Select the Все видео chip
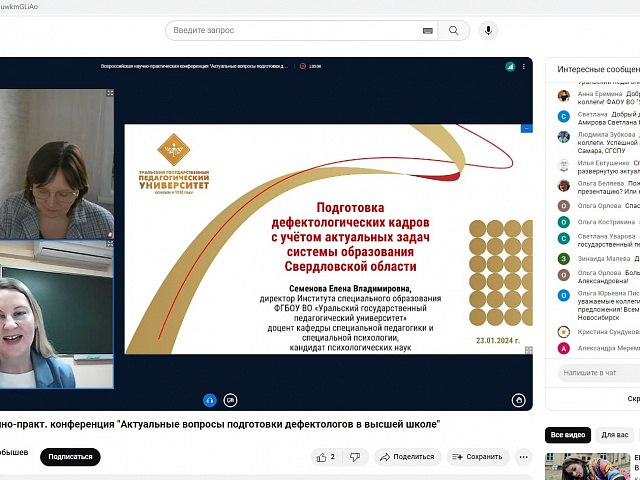 568,435
